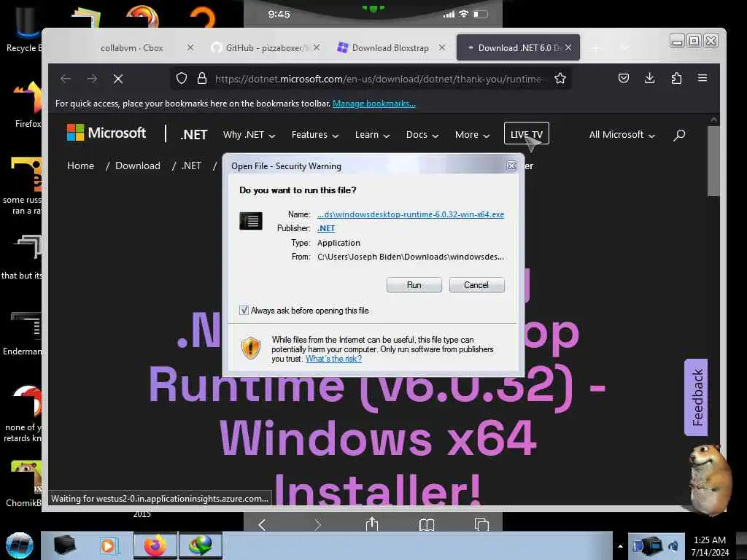The image size is (747, 560).
Task: Expand the Features dropdown
Action: click(x=315, y=135)
